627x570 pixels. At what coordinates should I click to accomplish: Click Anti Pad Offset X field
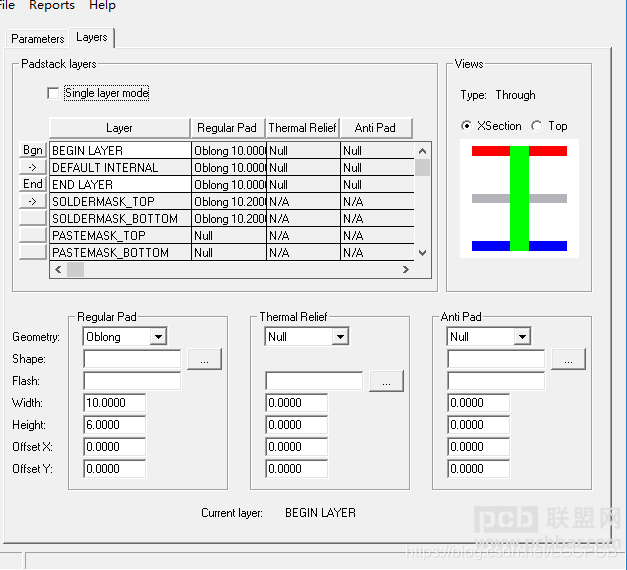(x=479, y=447)
